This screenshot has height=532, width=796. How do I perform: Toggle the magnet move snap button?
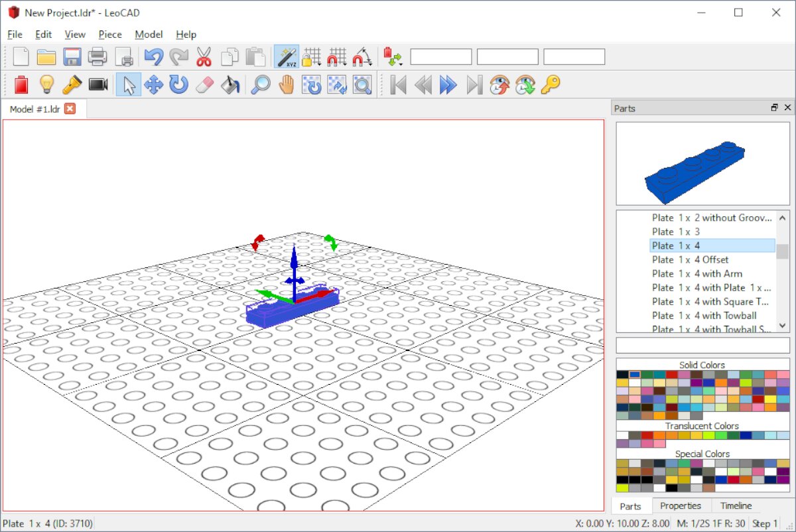(x=337, y=57)
